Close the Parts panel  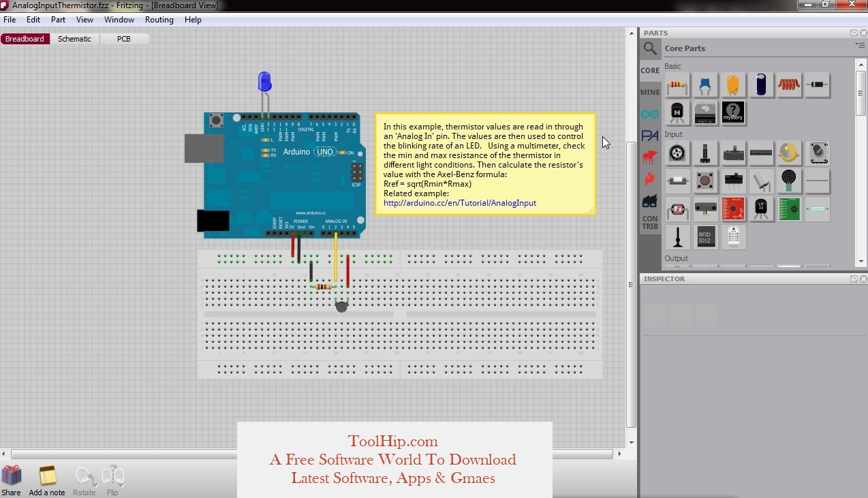863,33
